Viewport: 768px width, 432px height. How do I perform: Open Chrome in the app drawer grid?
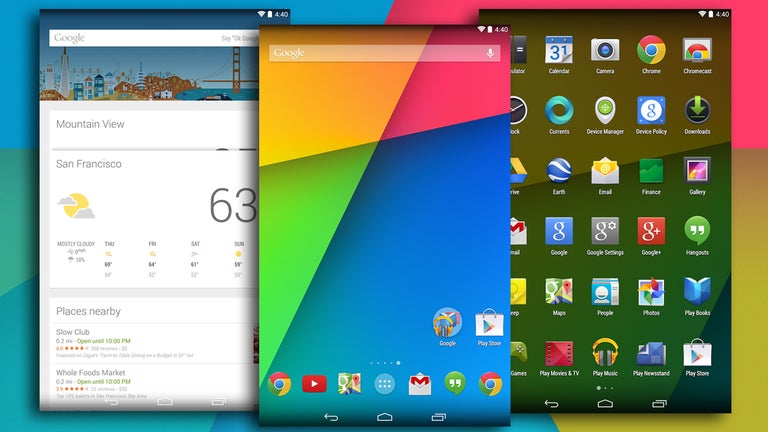point(651,55)
